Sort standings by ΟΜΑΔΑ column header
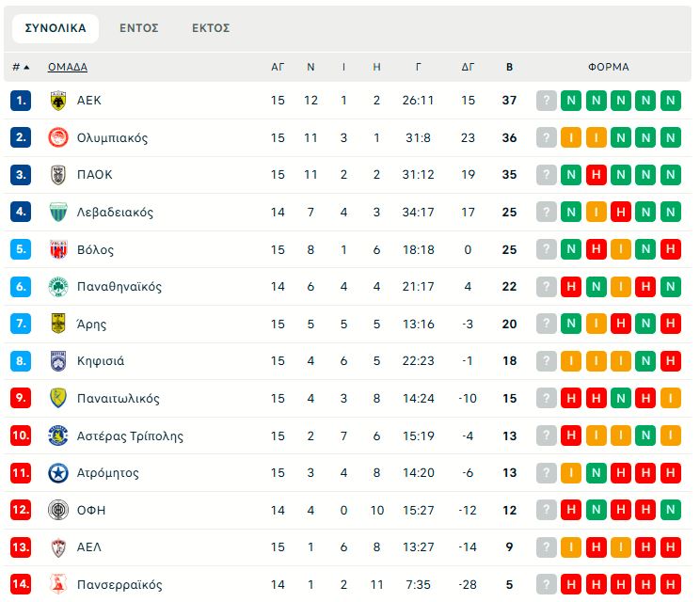700x602 pixels. (68, 67)
